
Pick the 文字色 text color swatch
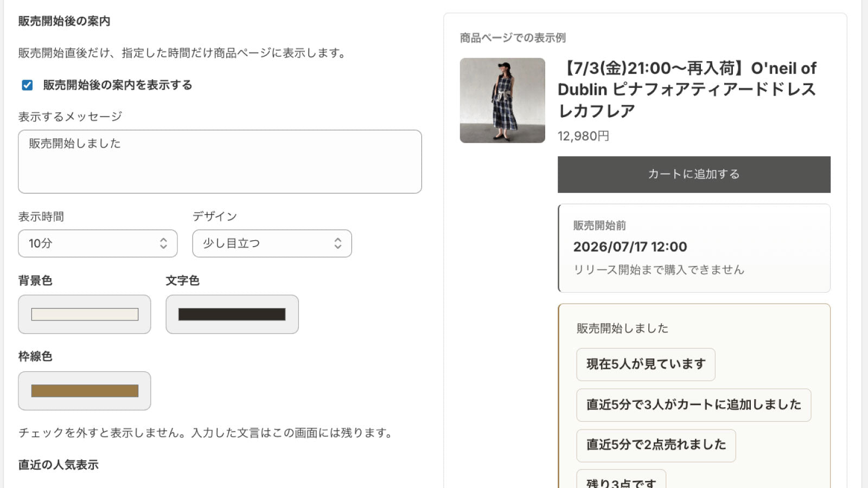[232, 314]
